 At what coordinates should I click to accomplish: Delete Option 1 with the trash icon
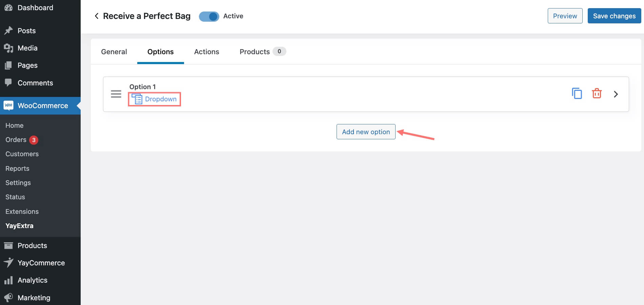tap(597, 94)
